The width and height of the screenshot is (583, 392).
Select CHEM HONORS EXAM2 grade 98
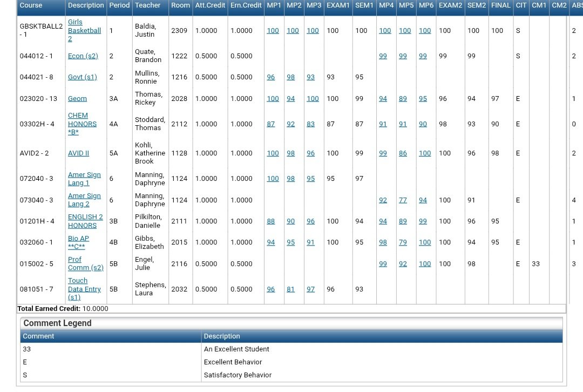[x=443, y=124]
